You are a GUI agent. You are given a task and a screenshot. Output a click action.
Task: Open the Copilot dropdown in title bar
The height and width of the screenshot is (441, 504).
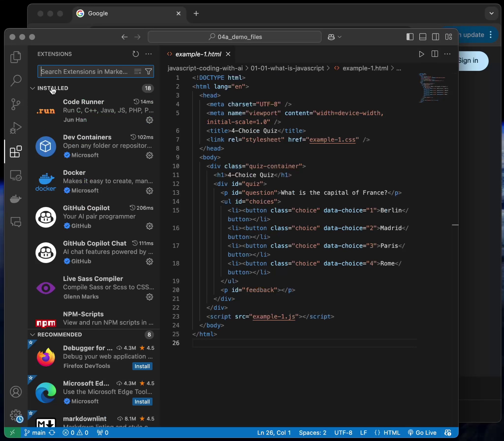(x=340, y=37)
